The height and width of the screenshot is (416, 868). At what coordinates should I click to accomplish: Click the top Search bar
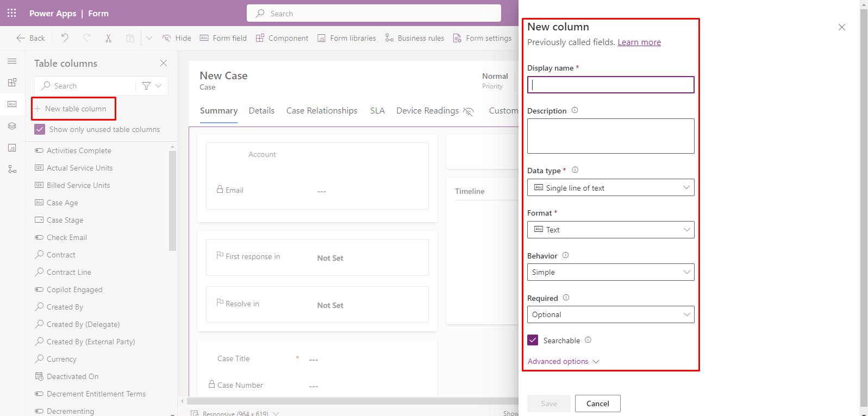[374, 13]
